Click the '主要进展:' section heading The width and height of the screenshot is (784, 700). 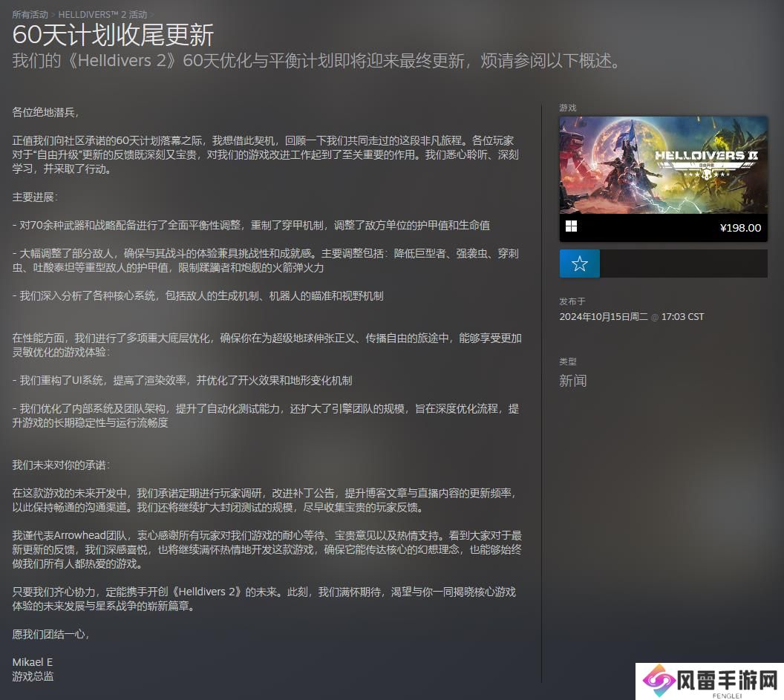click(35, 197)
